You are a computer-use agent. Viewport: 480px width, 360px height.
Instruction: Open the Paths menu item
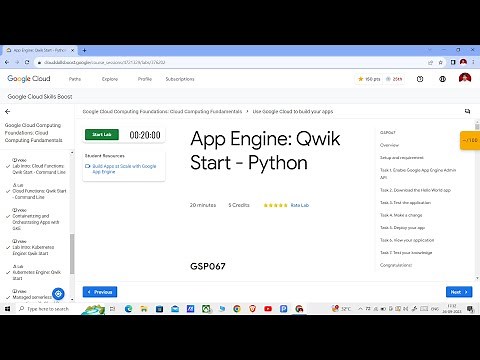point(75,79)
